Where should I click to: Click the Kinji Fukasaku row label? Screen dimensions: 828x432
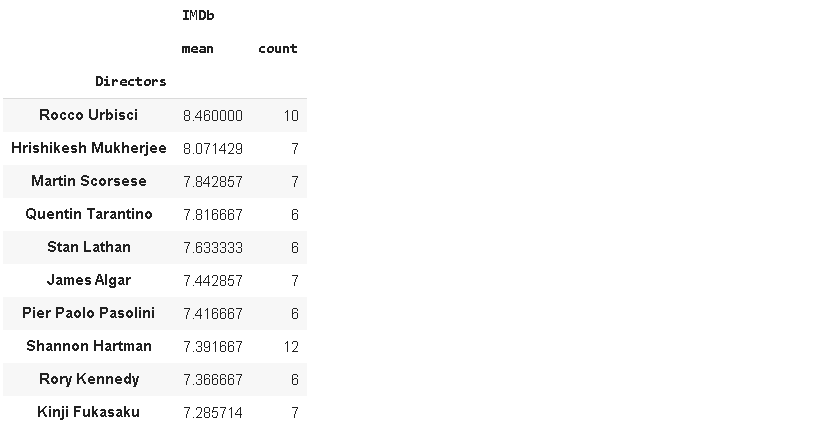point(89,412)
